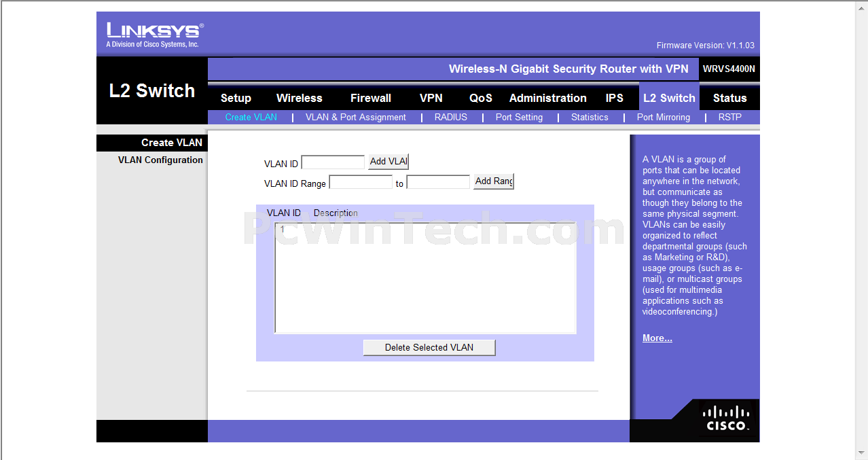Click the browser scrollbar down arrow
The height and width of the screenshot is (460, 868).
[x=861, y=453]
